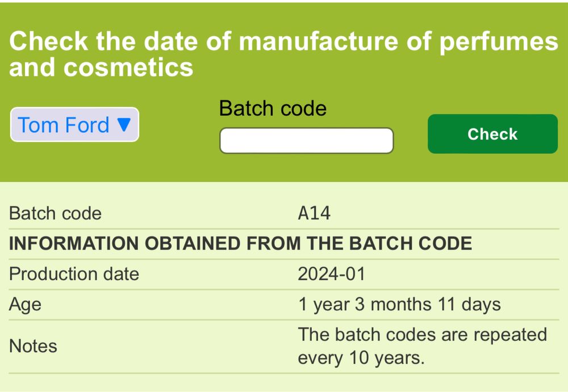This screenshot has height=392, width=568.
Task: Select the Production date row label
Action: [74, 274]
